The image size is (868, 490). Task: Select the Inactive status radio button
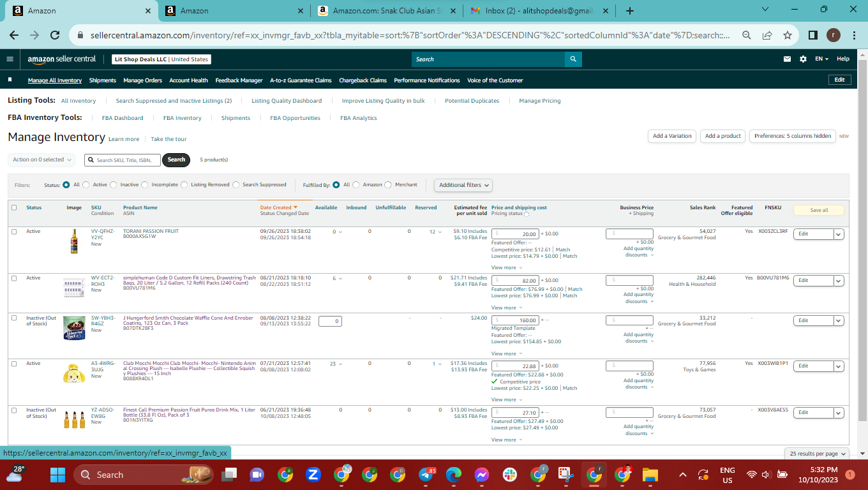pyautogui.click(x=114, y=185)
